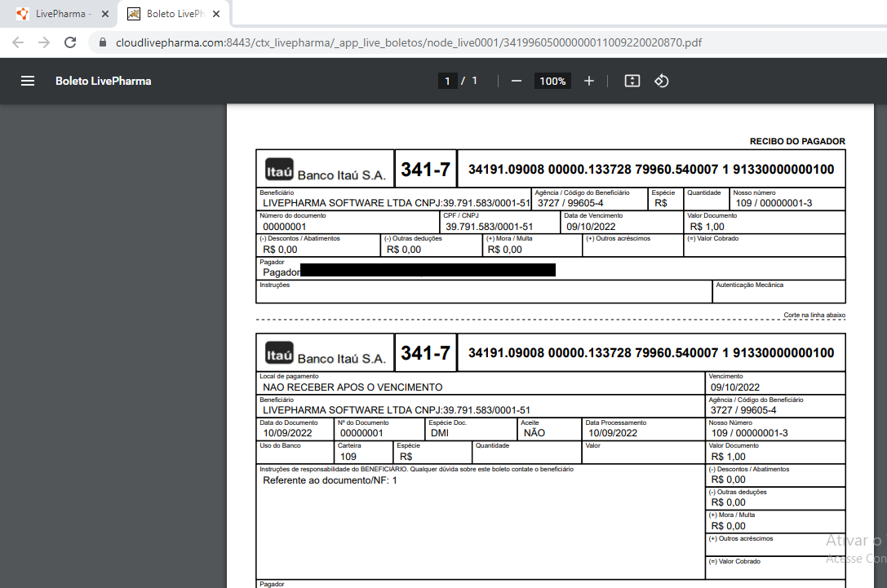The height and width of the screenshot is (588, 887).
Task: Close the LivePharma tab
Action: coord(105,14)
